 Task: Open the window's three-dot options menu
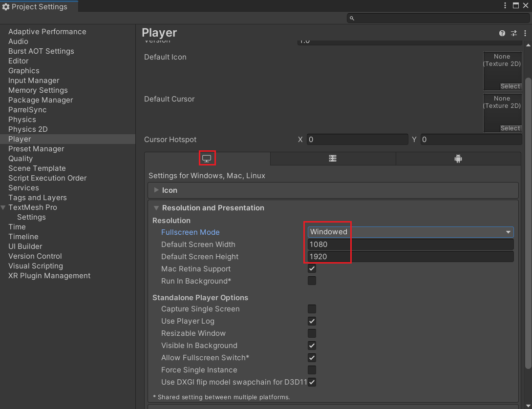pos(505,5)
